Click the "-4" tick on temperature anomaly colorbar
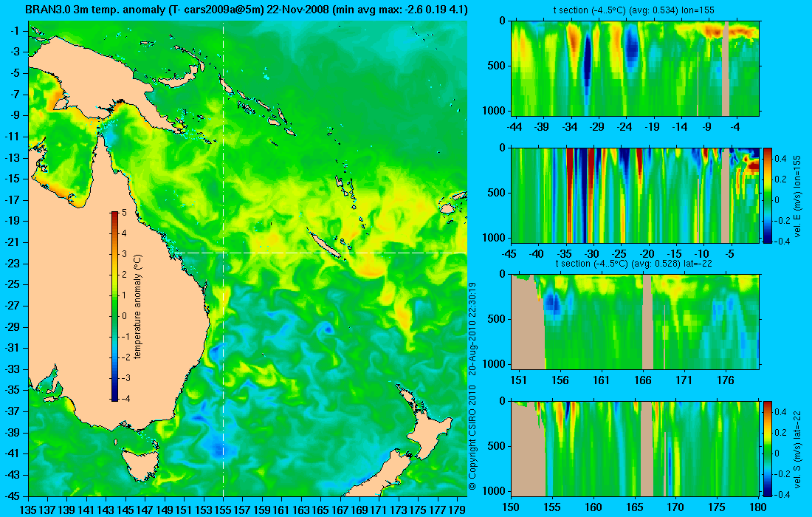 125,398
